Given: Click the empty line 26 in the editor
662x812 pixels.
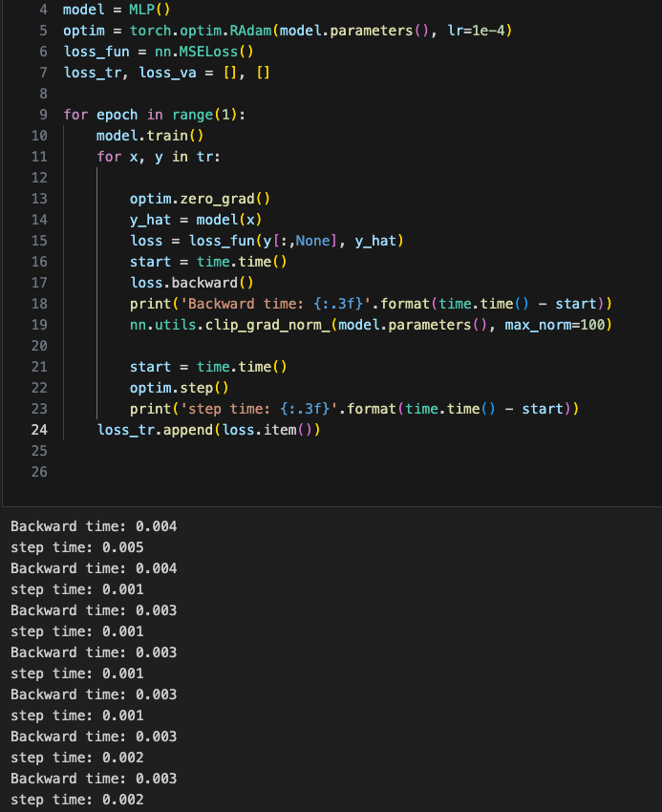Looking at the screenshot, I should pyautogui.click(x=287, y=472).
